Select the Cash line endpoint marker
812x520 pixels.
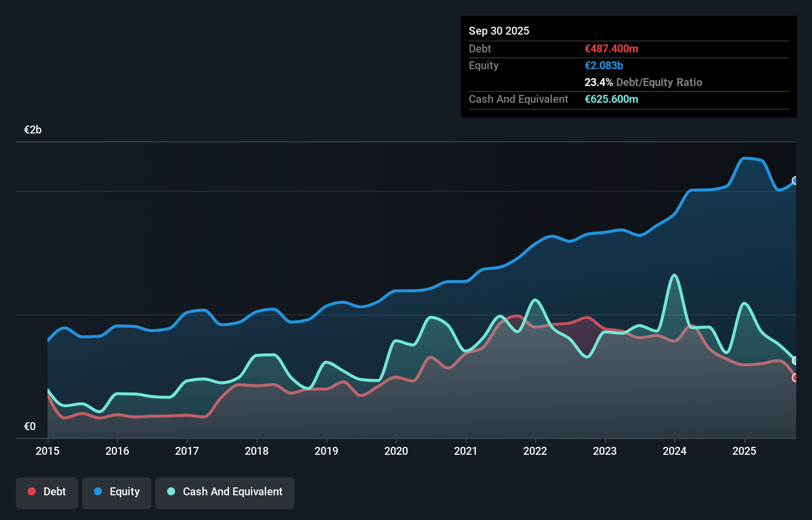coord(795,360)
